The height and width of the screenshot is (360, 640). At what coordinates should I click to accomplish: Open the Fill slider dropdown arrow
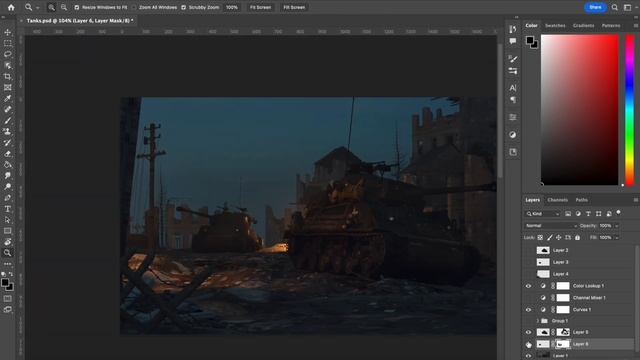pos(617,238)
